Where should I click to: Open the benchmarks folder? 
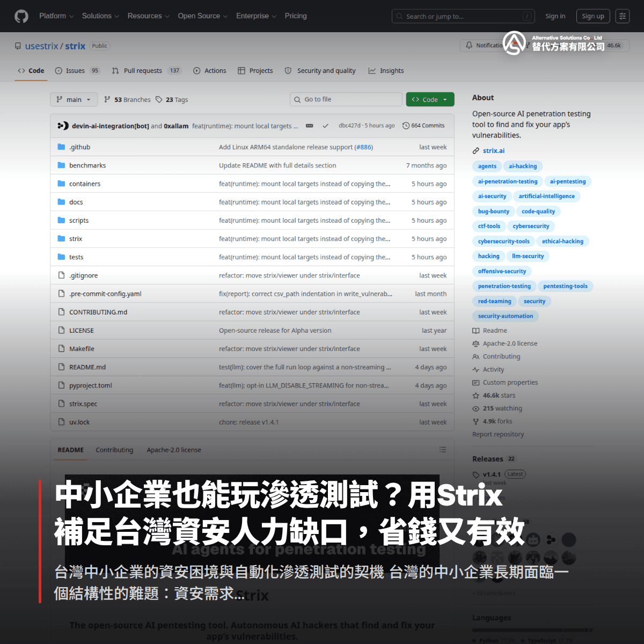87,165
